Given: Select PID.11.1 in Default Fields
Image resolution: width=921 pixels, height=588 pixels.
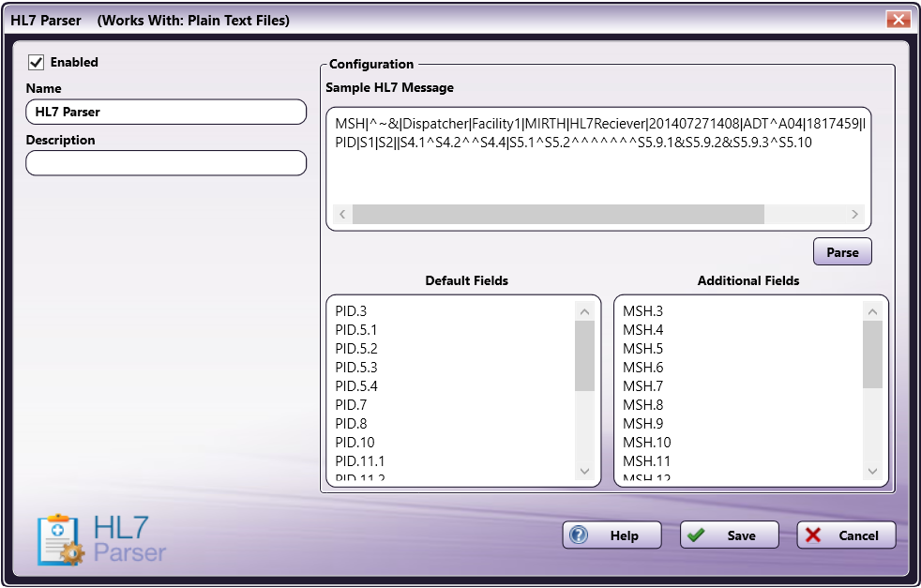Looking at the screenshot, I should (x=360, y=461).
